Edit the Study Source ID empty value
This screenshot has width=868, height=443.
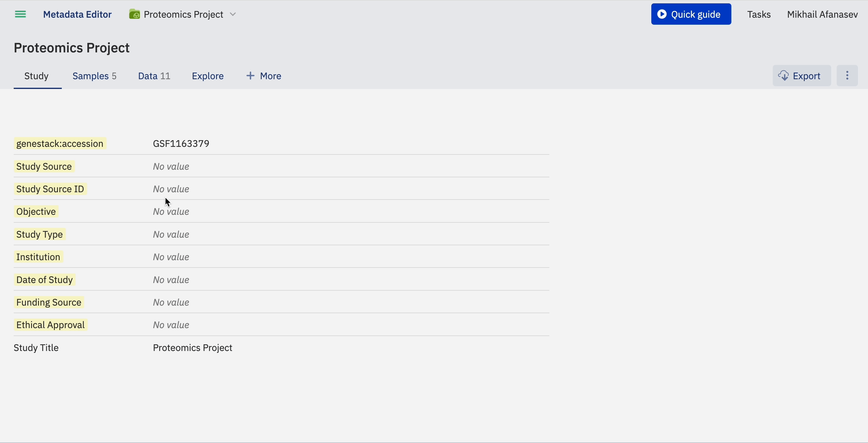[x=171, y=189]
